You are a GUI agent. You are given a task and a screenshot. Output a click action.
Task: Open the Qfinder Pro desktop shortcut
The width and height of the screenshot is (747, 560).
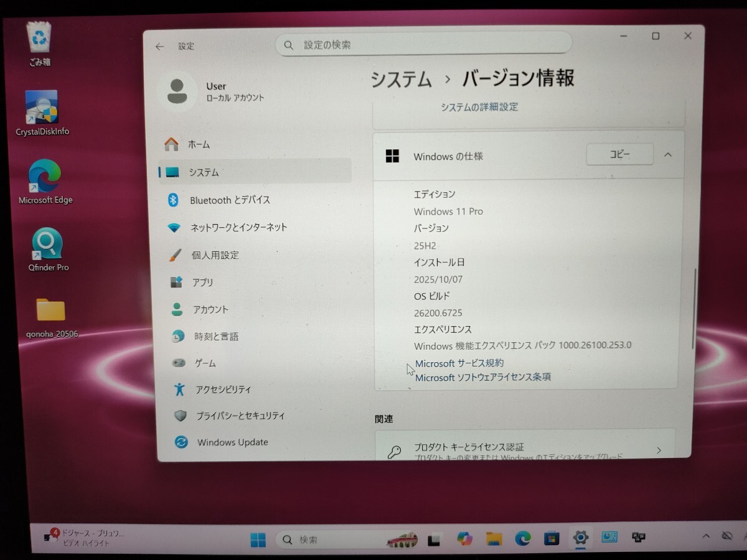click(x=48, y=250)
